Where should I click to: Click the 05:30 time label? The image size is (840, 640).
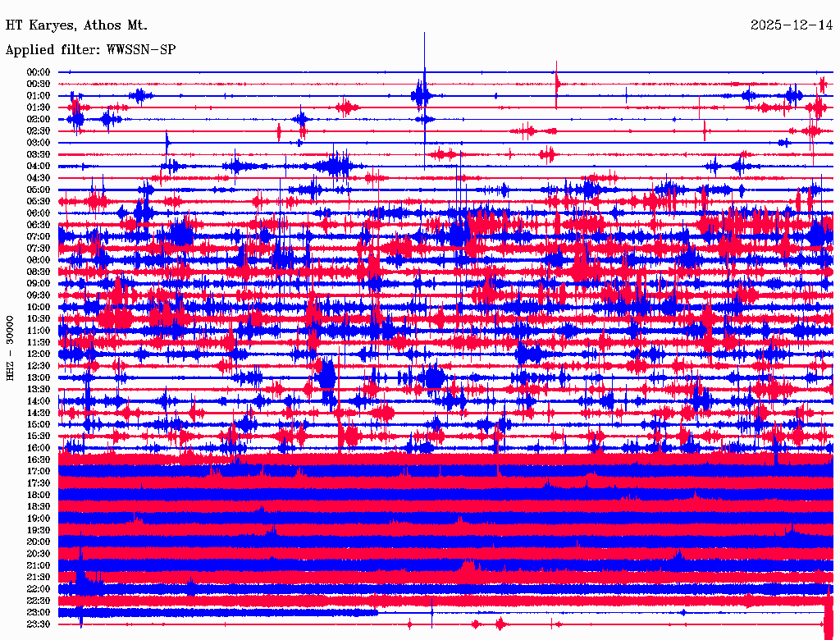pos(39,201)
